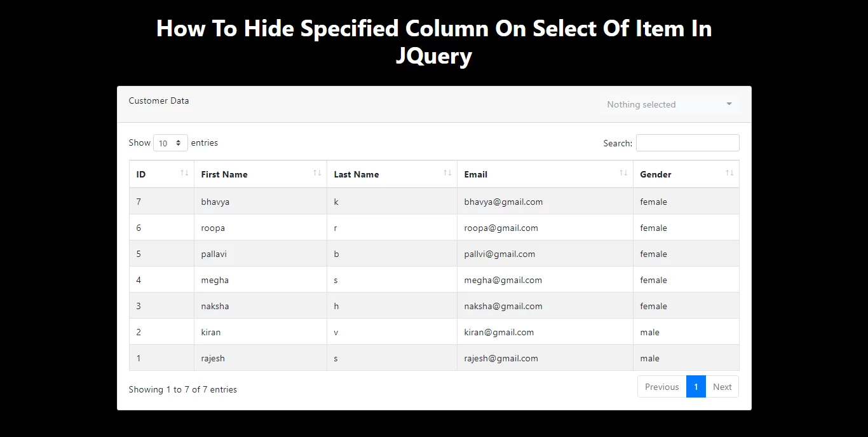Select page 1 in pagination

(696, 387)
